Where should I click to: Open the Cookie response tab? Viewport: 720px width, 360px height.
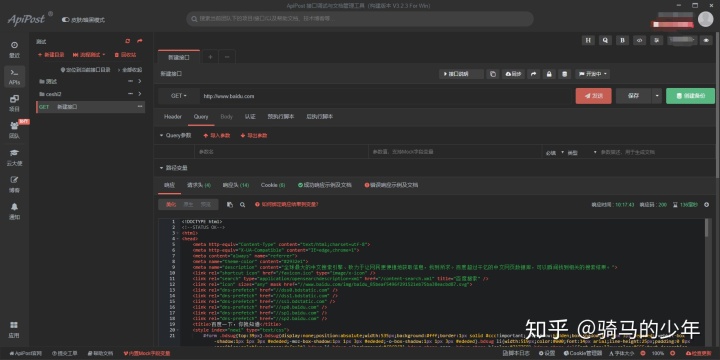tap(273, 185)
